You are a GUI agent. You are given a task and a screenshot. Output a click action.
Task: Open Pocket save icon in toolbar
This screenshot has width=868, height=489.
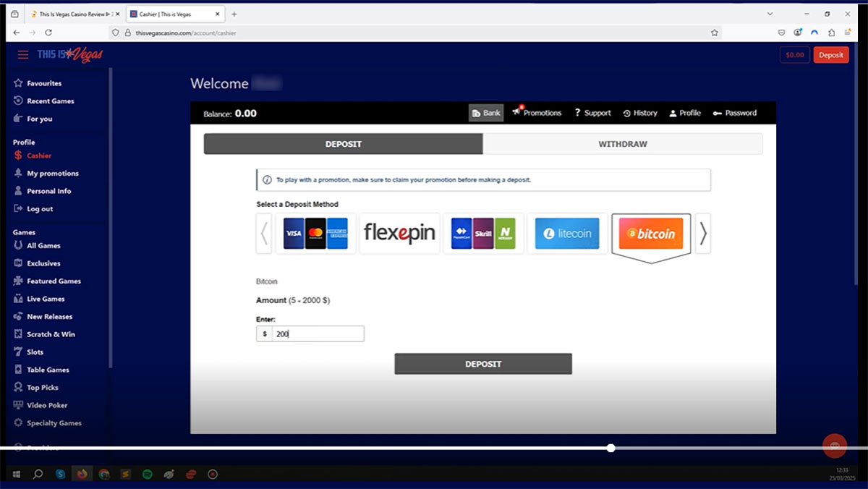click(x=782, y=33)
